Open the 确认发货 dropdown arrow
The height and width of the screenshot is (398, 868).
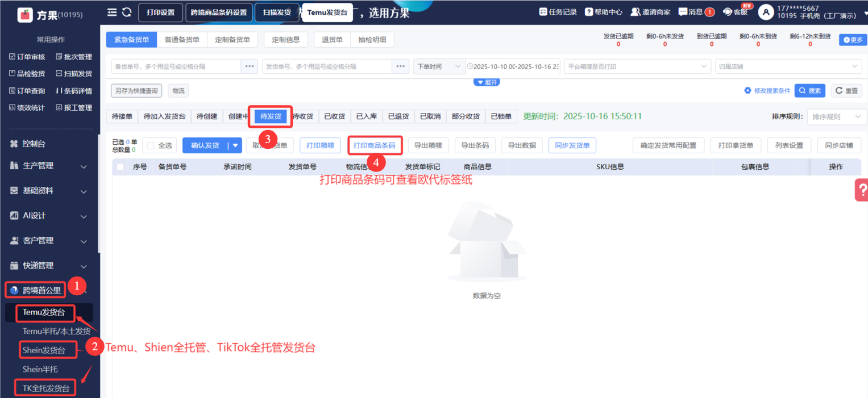pos(235,145)
